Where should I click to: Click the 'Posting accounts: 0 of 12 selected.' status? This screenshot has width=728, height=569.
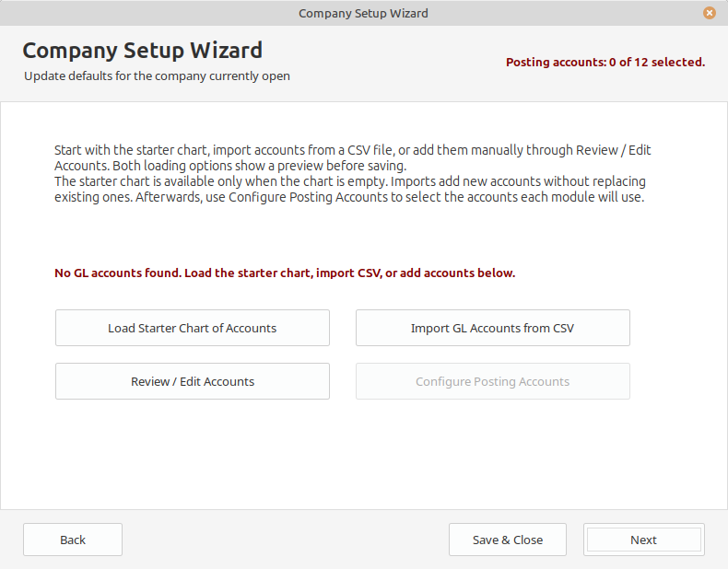(605, 62)
